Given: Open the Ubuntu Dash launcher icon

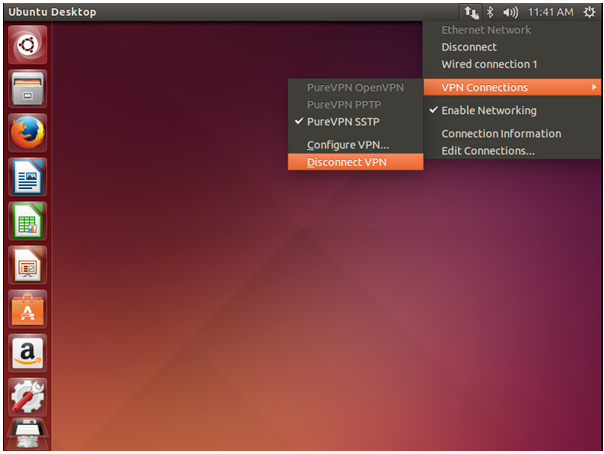Looking at the screenshot, I should coord(27,45).
